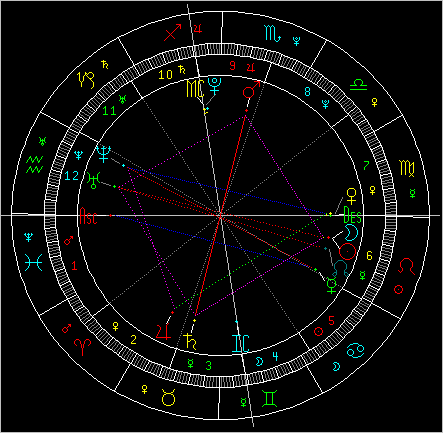Viewport: 443px width, 433px height.
Task: Select small Saturn glyph next to house 10
Action: (x=182, y=70)
